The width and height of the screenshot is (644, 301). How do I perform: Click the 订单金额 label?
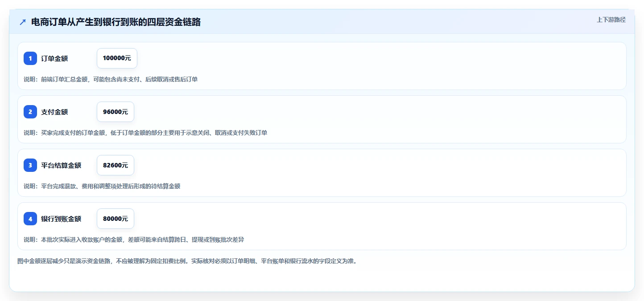click(x=54, y=58)
